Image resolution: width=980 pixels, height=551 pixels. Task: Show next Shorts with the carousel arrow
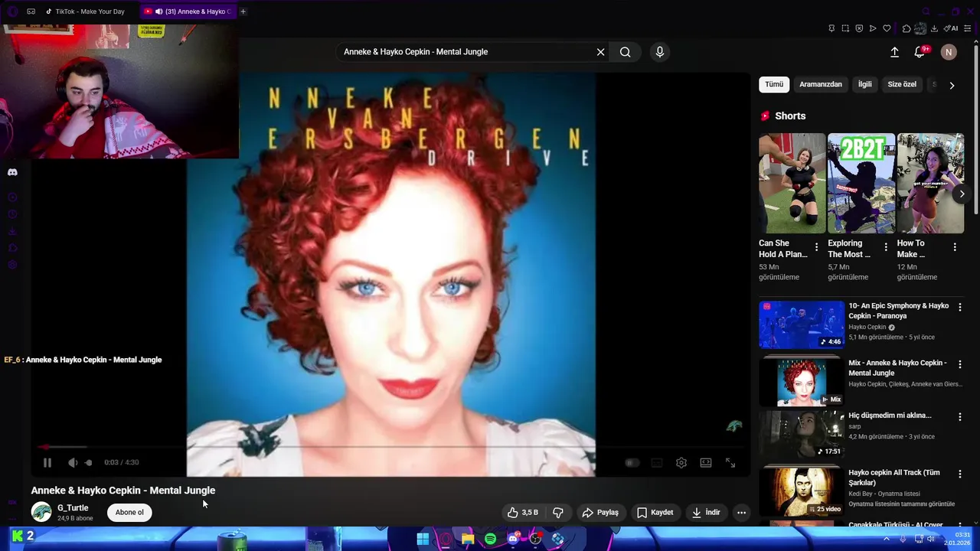pos(962,194)
